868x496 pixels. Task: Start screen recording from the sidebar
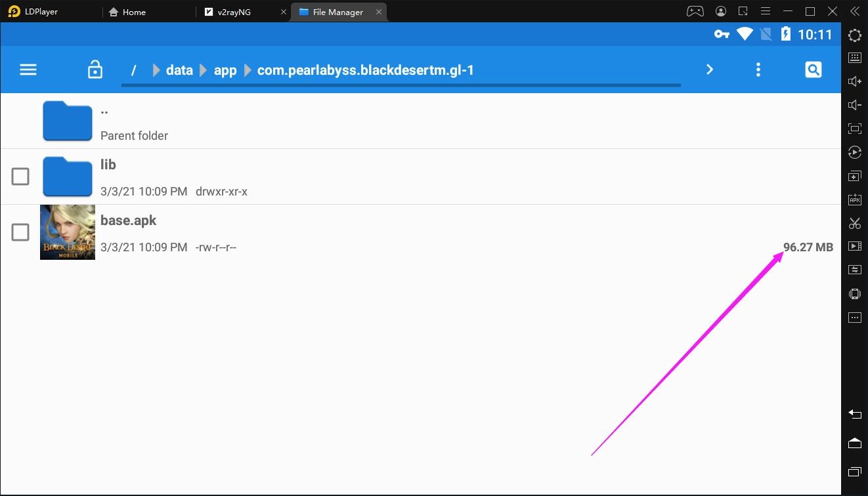point(854,246)
